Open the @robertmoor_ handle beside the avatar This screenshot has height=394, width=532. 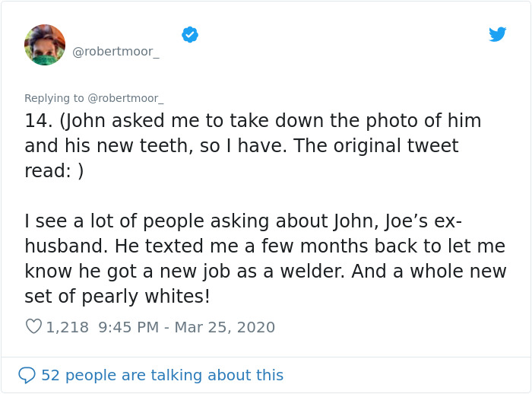pyautogui.click(x=116, y=52)
